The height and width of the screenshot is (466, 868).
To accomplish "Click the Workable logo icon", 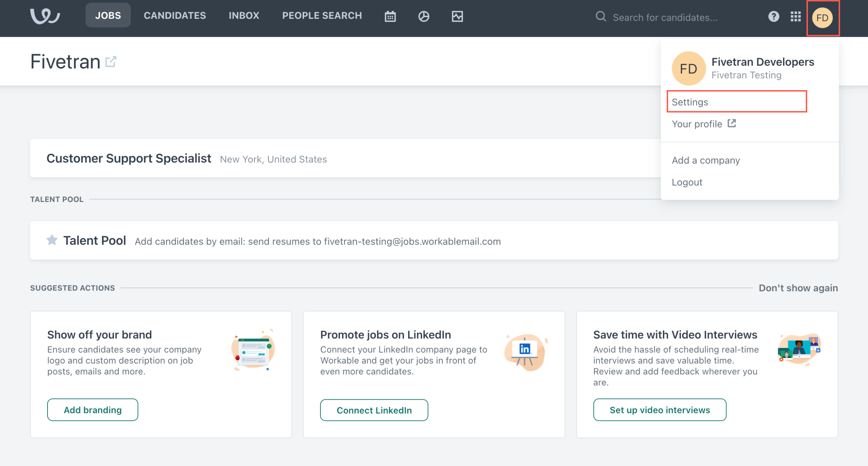I will [x=45, y=16].
